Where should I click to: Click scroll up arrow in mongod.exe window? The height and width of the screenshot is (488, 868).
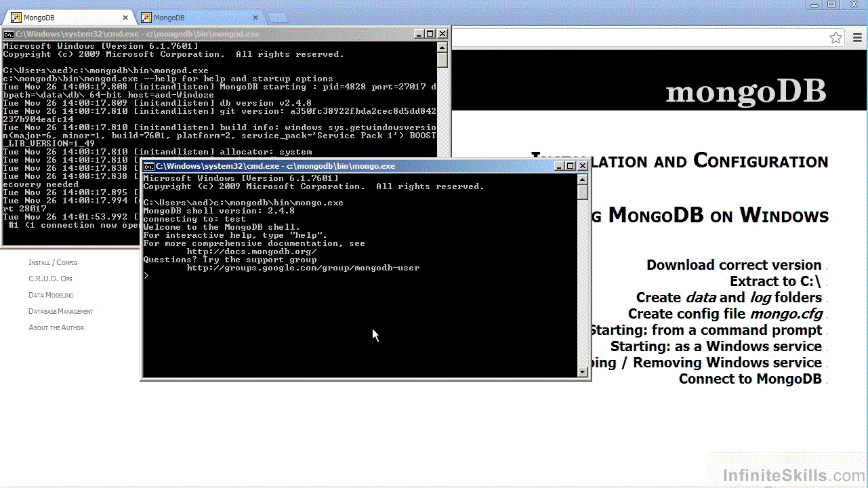pyautogui.click(x=442, y=47)
